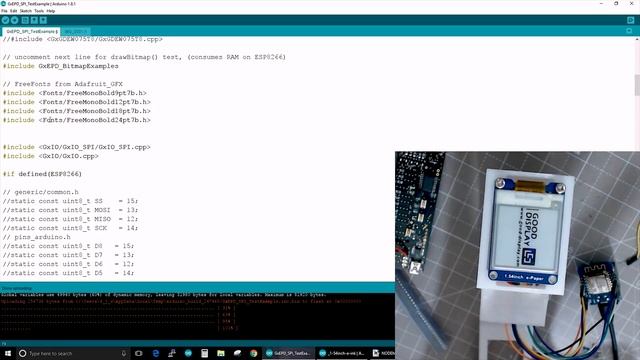The width and height of the screenshot is (640, 360).
Task: Open the Sketch menu
Action: 25,11
